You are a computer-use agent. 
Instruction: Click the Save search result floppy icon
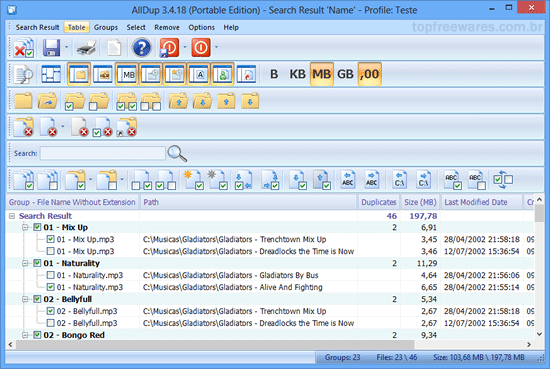[x=51, y=48]
